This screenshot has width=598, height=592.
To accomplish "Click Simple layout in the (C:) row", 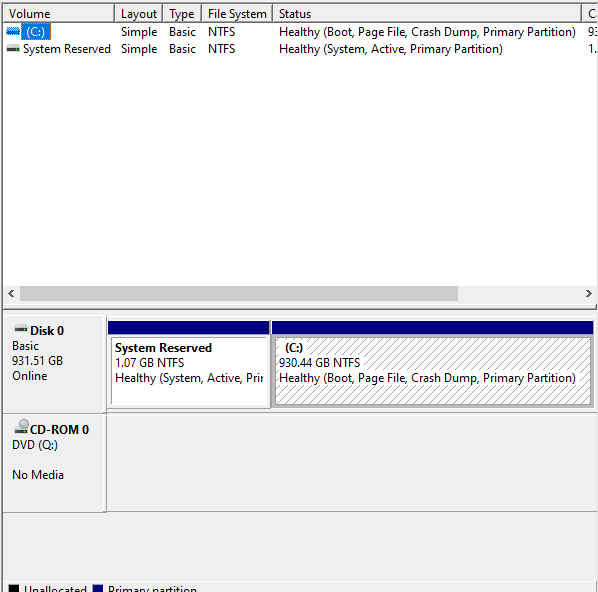I will coord(139,32).
